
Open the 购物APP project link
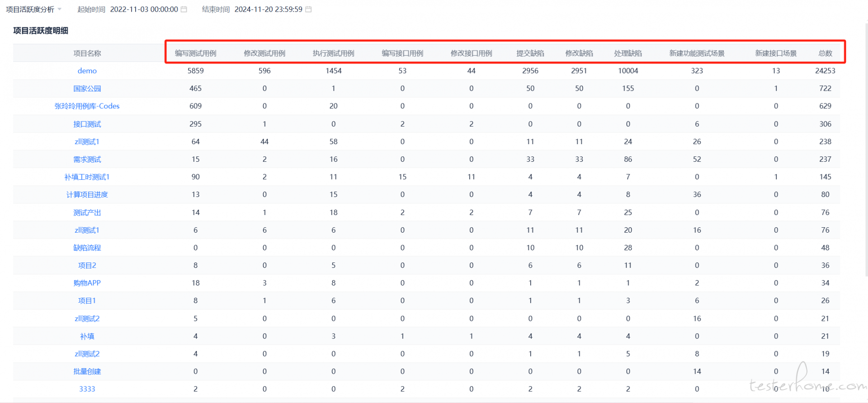pyautogui.click(x=87, y=283)
